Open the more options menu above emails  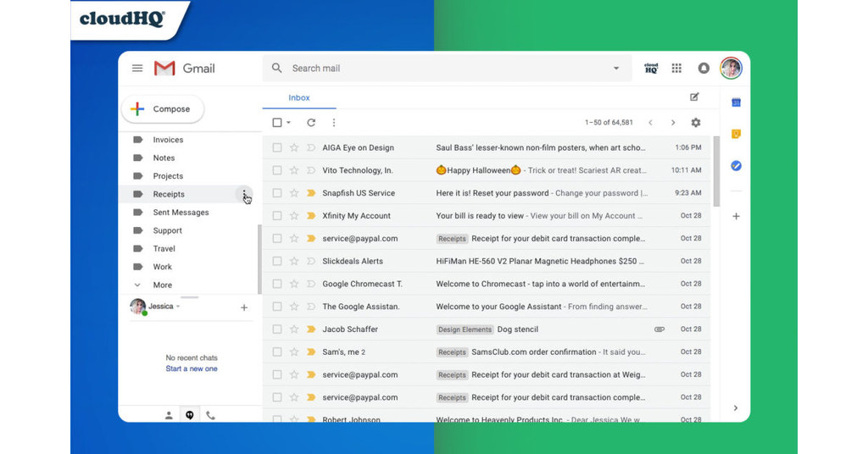point(334,122)
